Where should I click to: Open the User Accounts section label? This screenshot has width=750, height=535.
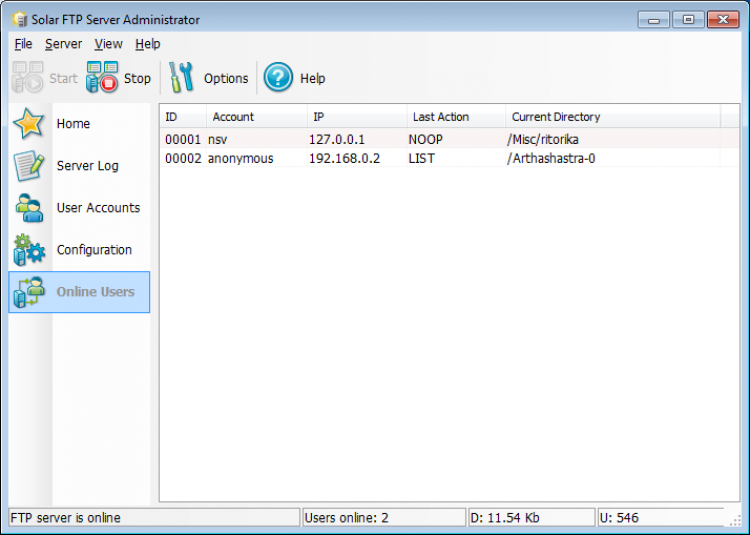point(98,208)
